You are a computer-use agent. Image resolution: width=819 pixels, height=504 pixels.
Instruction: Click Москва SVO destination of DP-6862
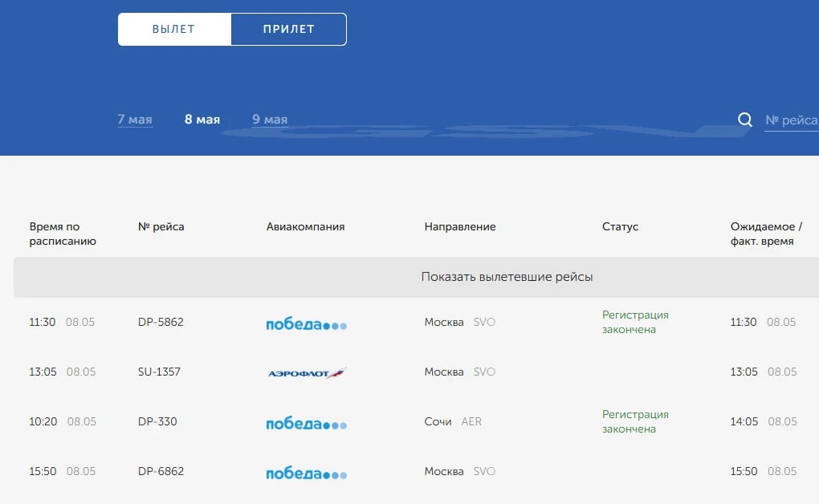[x=459, y=471]
